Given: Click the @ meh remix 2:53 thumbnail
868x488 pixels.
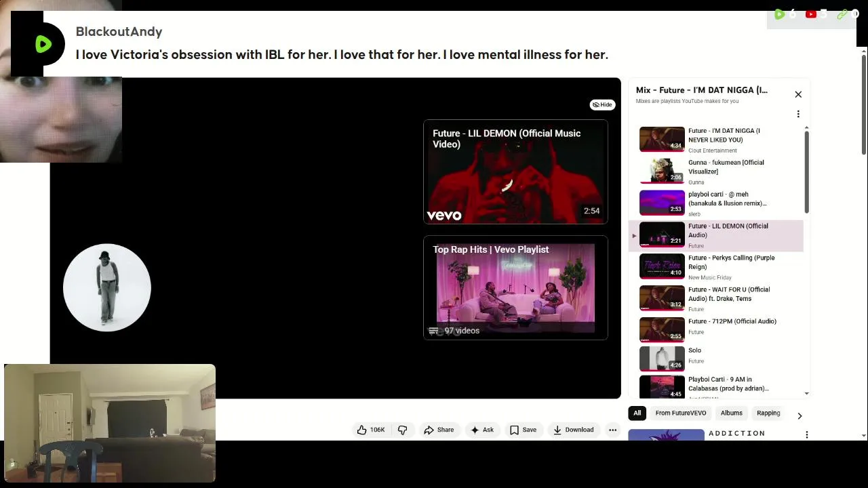Looking at the screenshot, I should pos(662,203).
